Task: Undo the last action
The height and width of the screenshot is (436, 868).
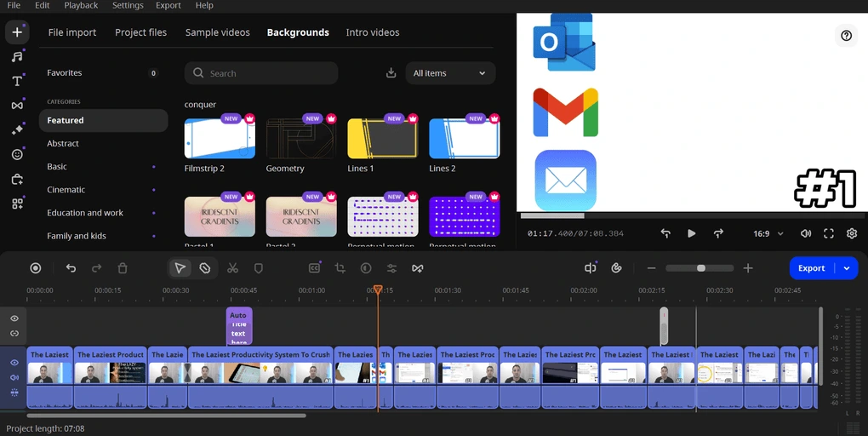Action: pyautogui.click(x=71, y=268)
